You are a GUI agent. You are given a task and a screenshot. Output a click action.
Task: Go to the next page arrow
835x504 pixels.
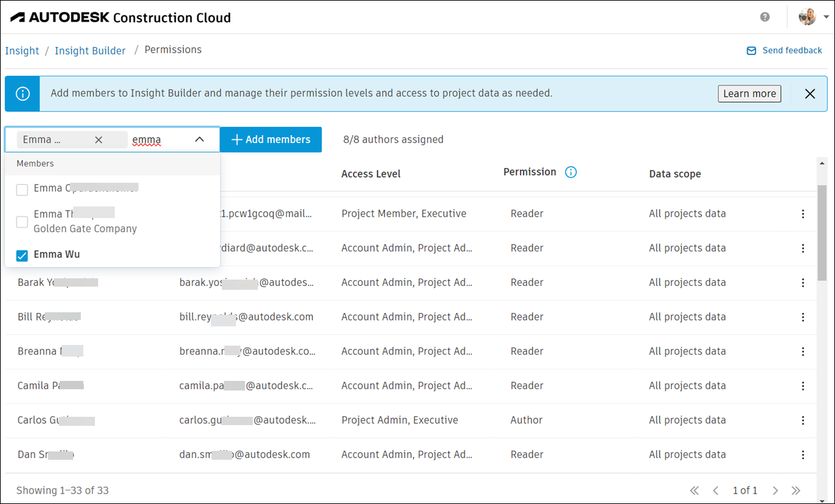coord(775,491)
